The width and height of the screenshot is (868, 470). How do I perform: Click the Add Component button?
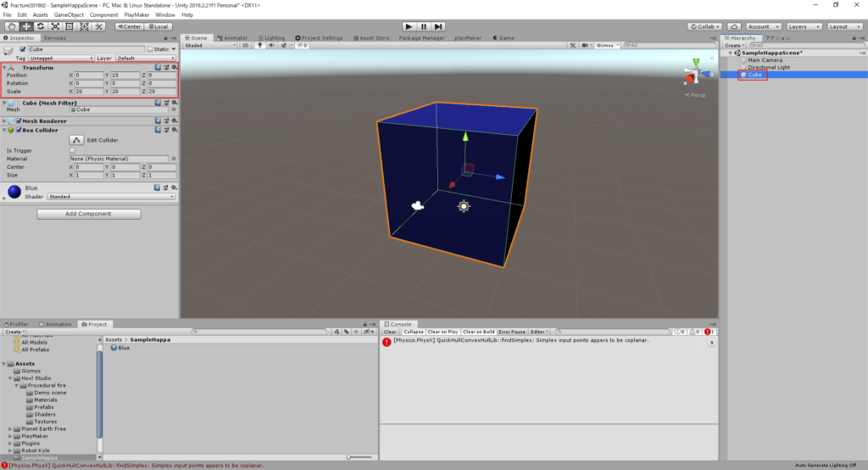point(88,214)
